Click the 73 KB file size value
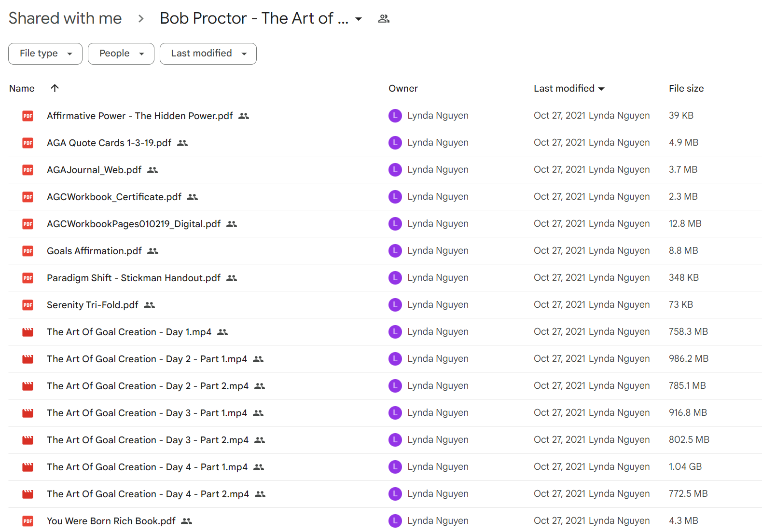 (x=681, y=304)
